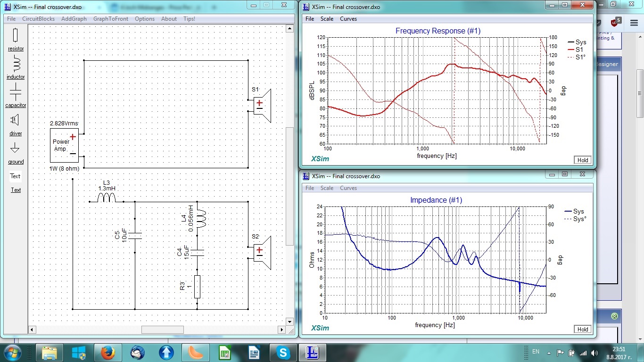Select inductor L4 in the schematic
Screen dimensions: 644x362
[x=200, y=219]
